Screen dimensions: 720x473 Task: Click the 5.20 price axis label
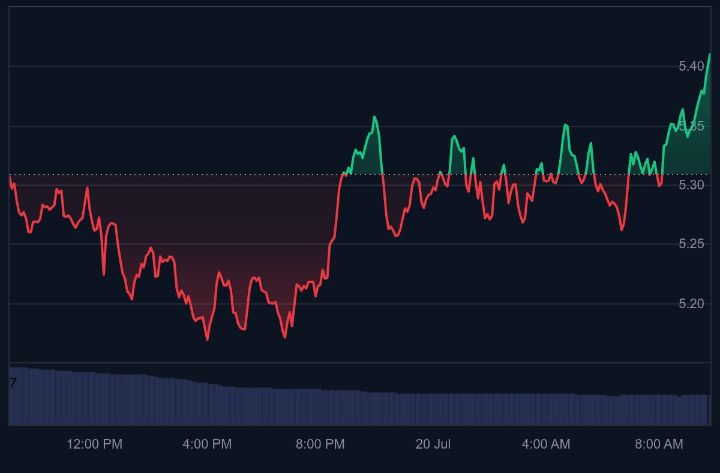(x=691, y=304)
